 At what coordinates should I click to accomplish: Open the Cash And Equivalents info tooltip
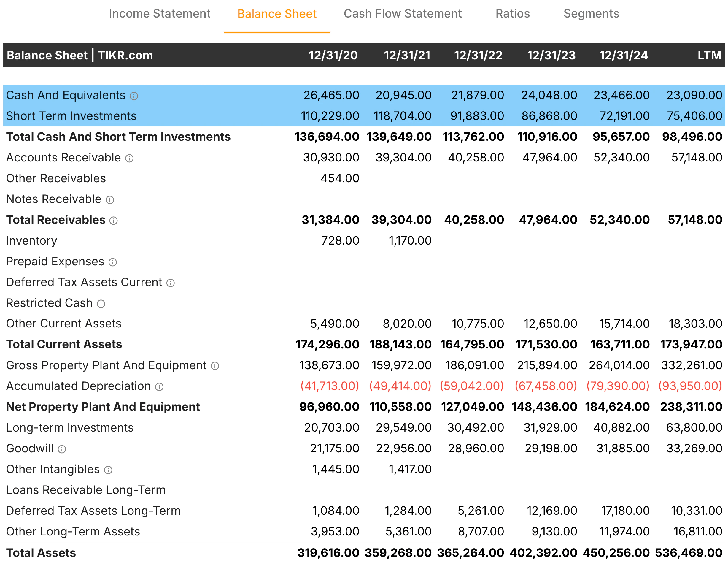(x=135, y=96)
